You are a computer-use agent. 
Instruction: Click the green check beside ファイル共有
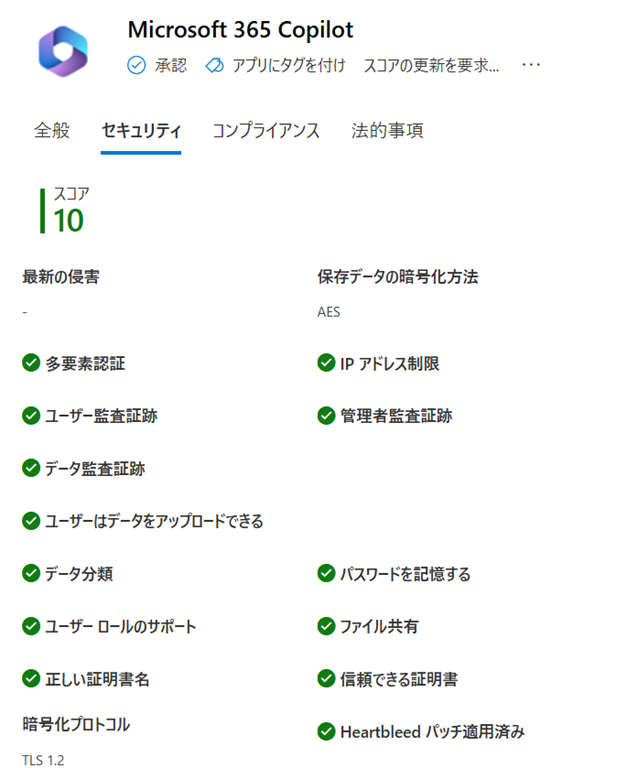pyautogui.click(x=326, y=626)
